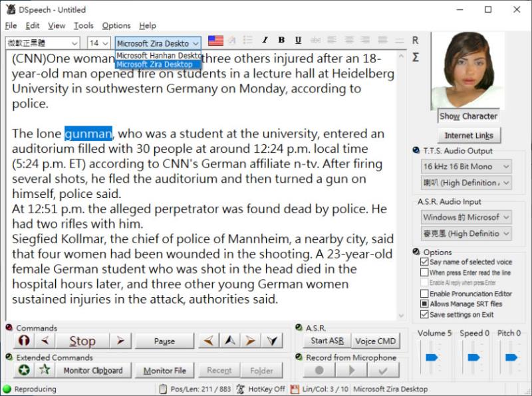532x396 pixels.
Task: Click the green star circle icon
Action: 24,370
